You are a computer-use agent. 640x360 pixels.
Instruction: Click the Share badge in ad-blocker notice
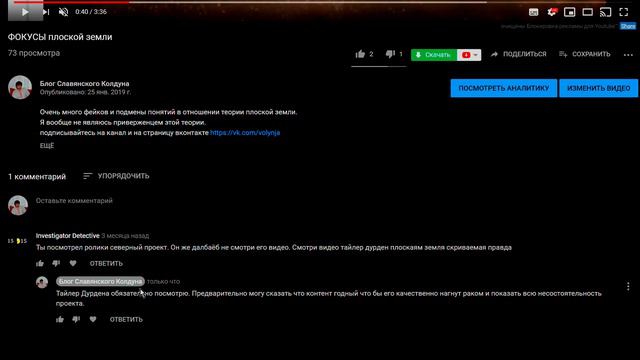(628, 26)
